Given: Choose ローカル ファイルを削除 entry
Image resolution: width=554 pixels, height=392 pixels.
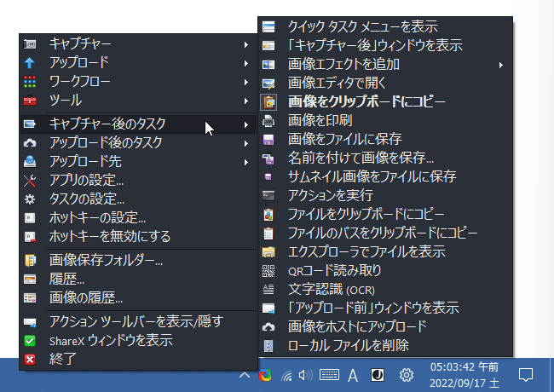Looking at the screenshot, I should (x=385, y=346).
